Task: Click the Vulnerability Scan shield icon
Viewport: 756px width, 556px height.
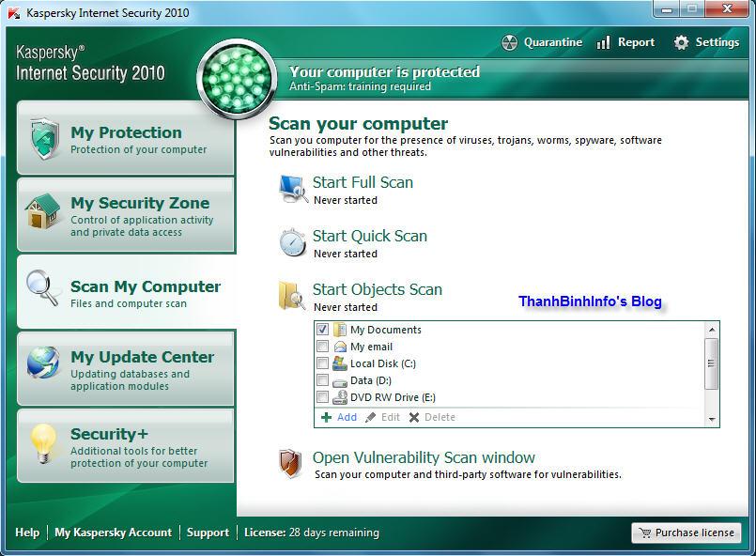Action: (x=290, y=463)
